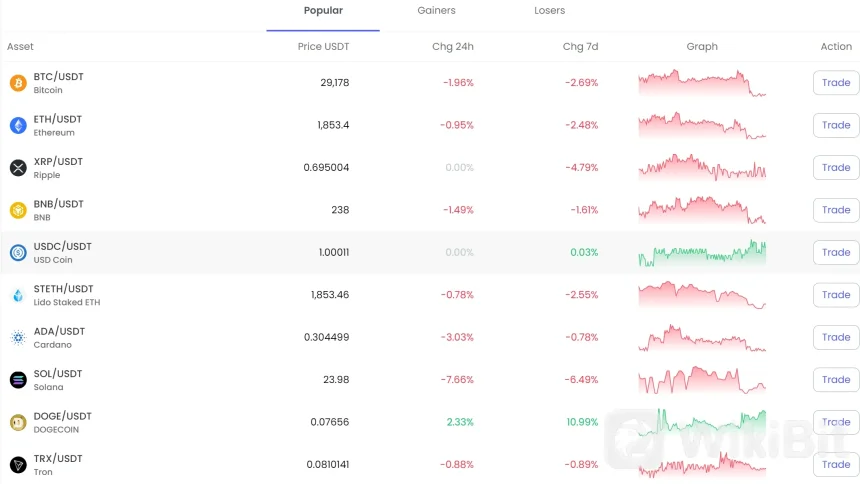The image size is (860, 484).
Task: Select the Popular tab
Action: 323,11
